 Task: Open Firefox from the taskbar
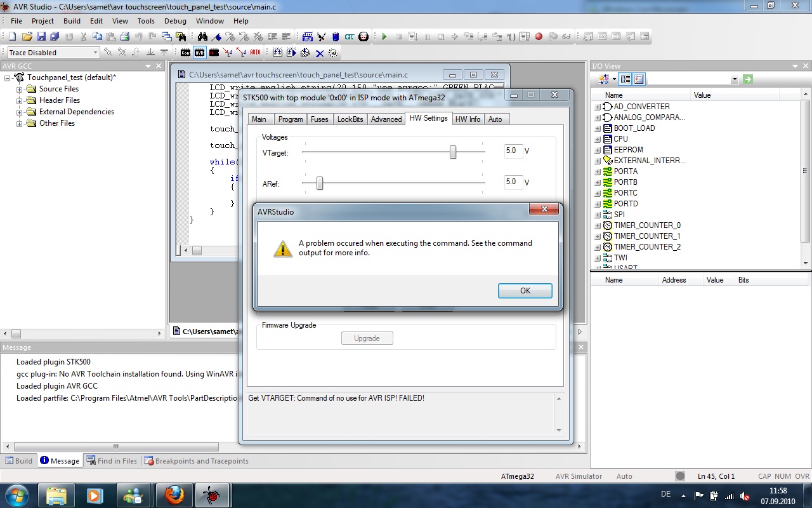[174, 495]
